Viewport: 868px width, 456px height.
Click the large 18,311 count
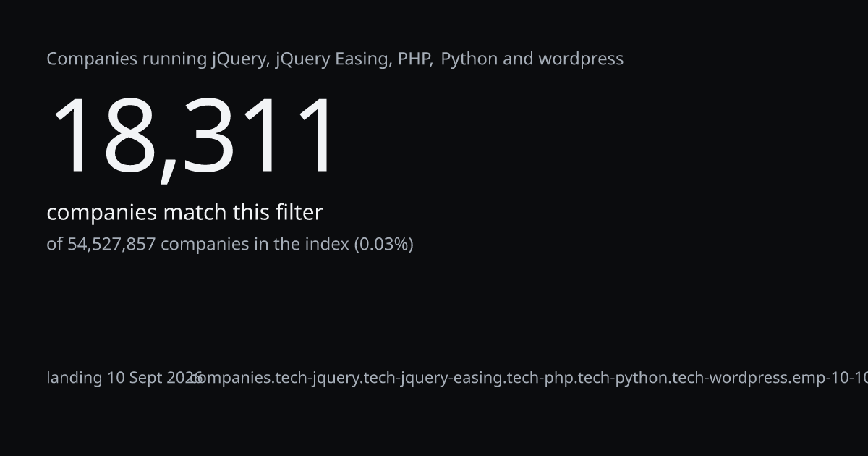[194, 136]
